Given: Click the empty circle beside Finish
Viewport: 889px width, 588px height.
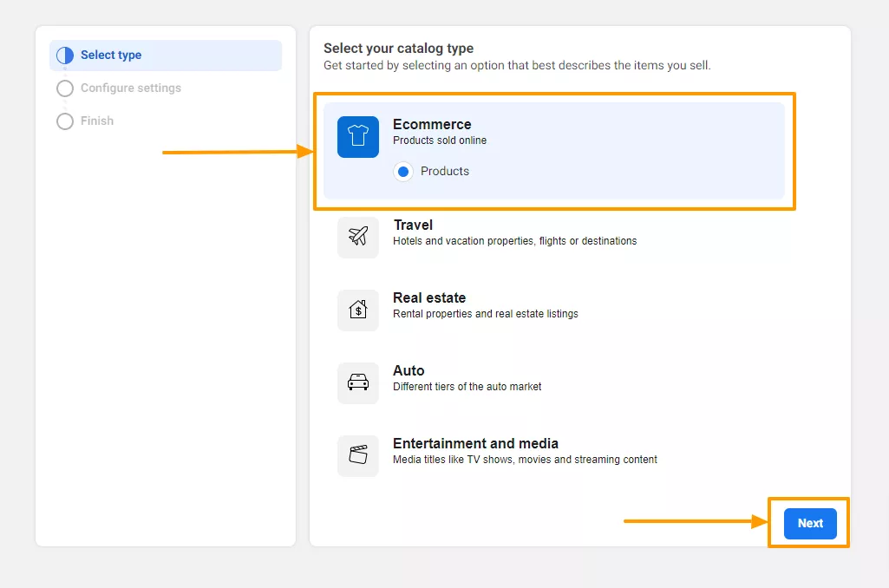Looking at the screenshot, I should pyautogui.click(x=65, y=121).
